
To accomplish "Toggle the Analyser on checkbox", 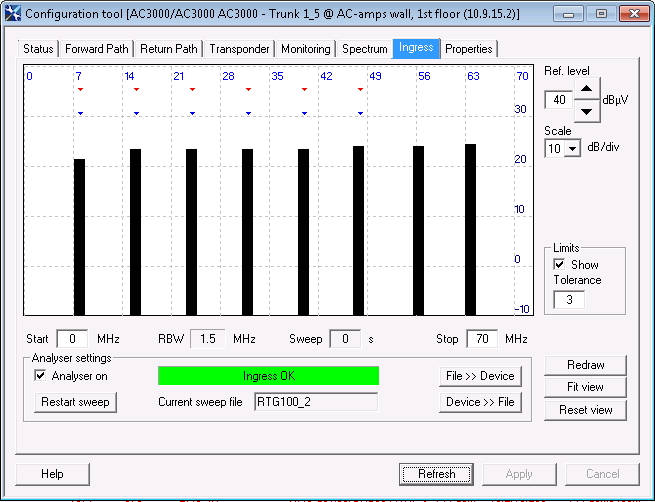I will pyautogui.click(x=40, y=375).
